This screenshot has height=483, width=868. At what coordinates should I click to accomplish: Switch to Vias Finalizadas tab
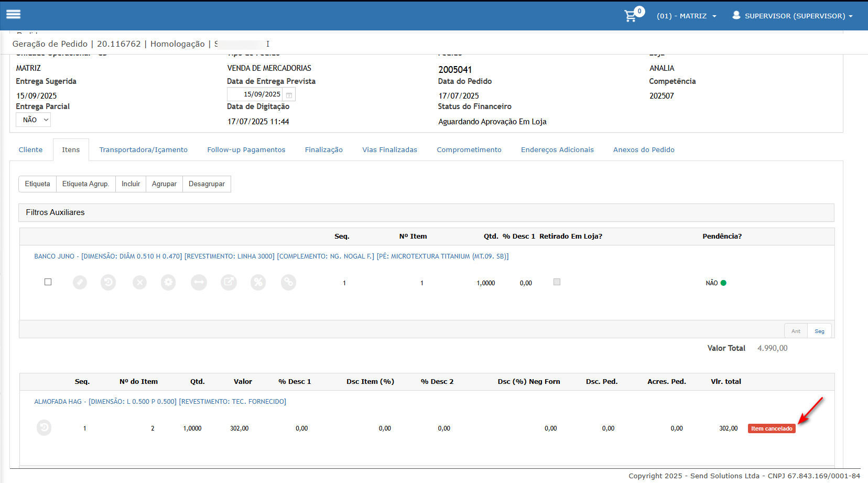pos(390,150)
